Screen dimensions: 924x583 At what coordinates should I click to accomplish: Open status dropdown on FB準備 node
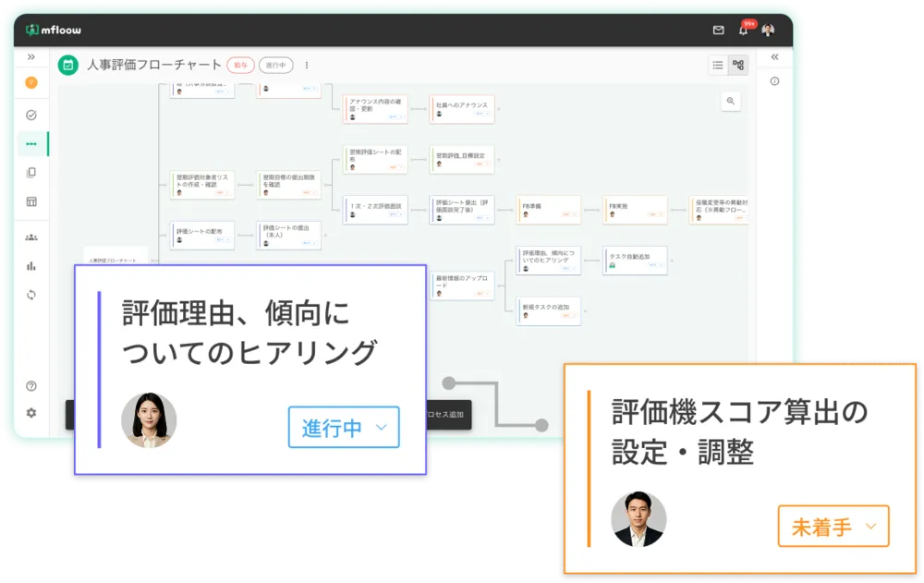[568, 214]
